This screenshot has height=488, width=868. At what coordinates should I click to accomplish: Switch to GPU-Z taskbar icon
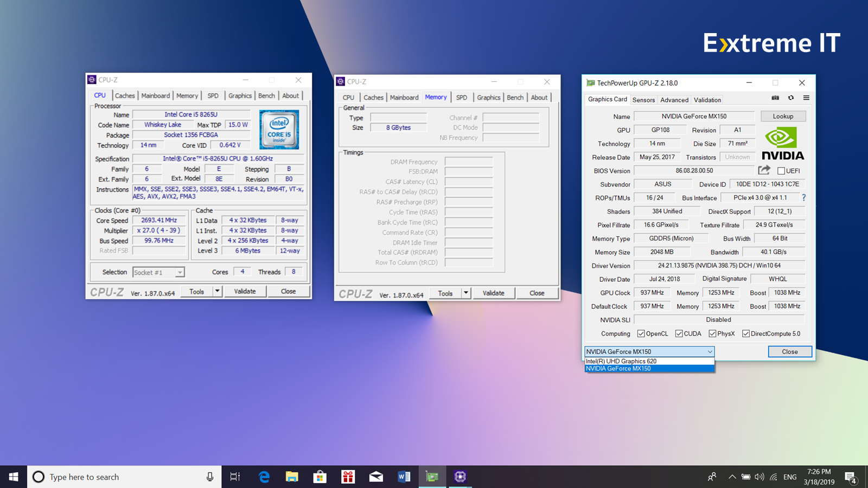coord(432,477)
